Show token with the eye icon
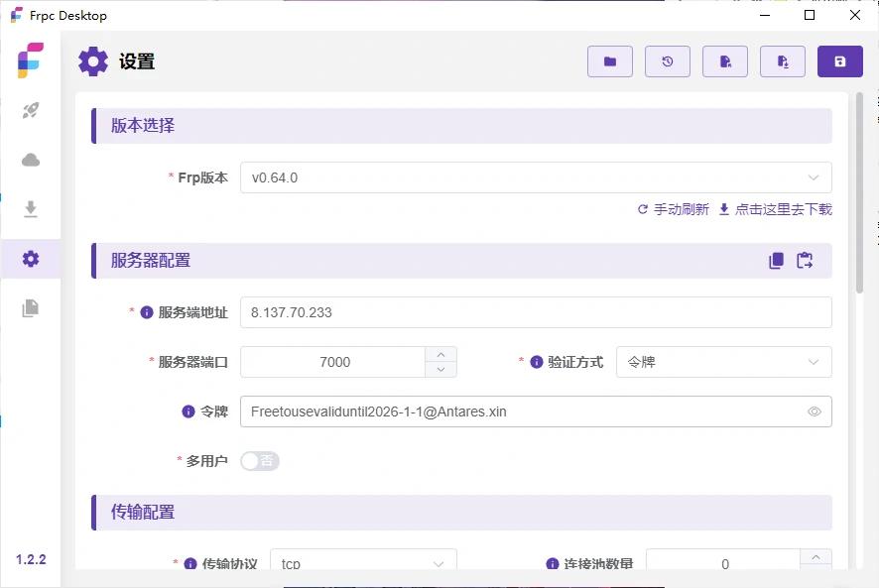Image resolution: width=879 pixels, height=588 pixels. pyautogui.click(x=815, y=412)
